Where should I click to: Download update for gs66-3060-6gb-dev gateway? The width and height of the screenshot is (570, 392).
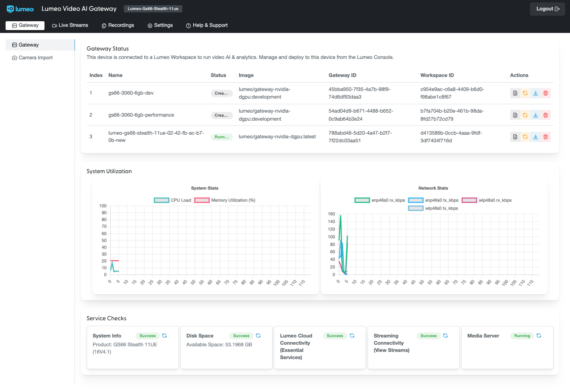point(536,93)
